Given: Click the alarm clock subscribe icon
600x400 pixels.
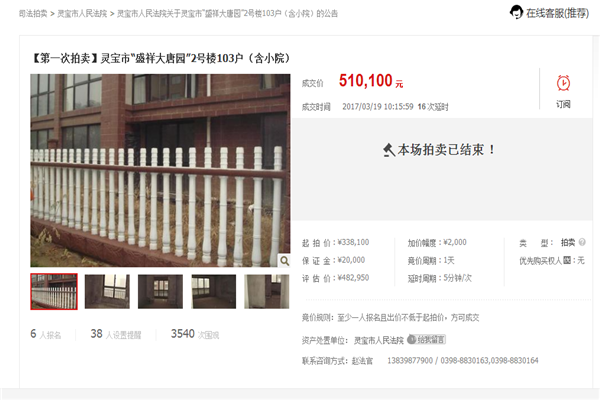Looking at the screenshot, I should click(x=563, y=83).
